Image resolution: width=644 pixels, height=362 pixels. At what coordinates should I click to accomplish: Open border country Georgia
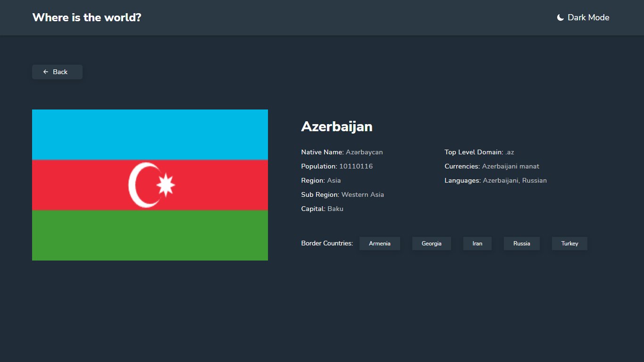point(431,244)
